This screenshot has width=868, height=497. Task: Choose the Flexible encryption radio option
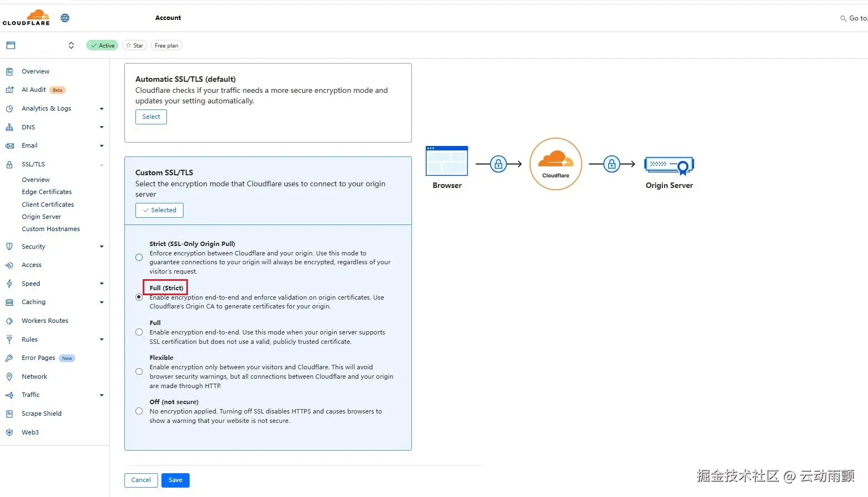[x=139, y=372]
